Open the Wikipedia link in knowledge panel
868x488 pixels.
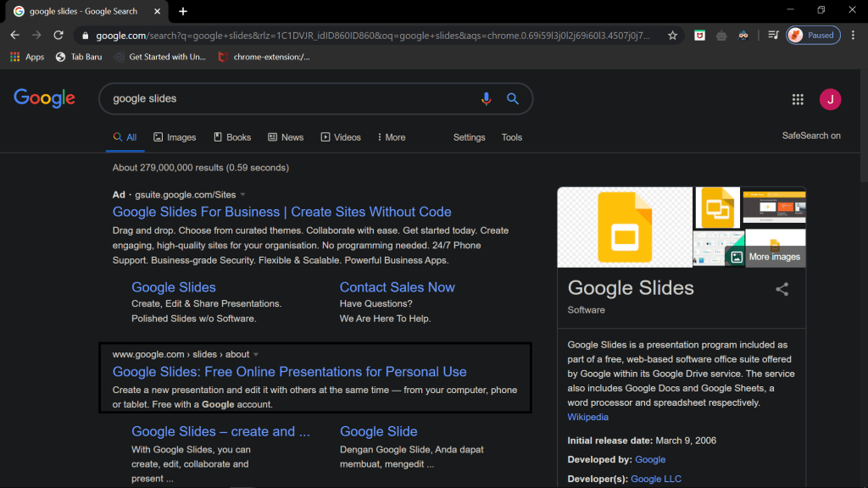tap(587, 417)
